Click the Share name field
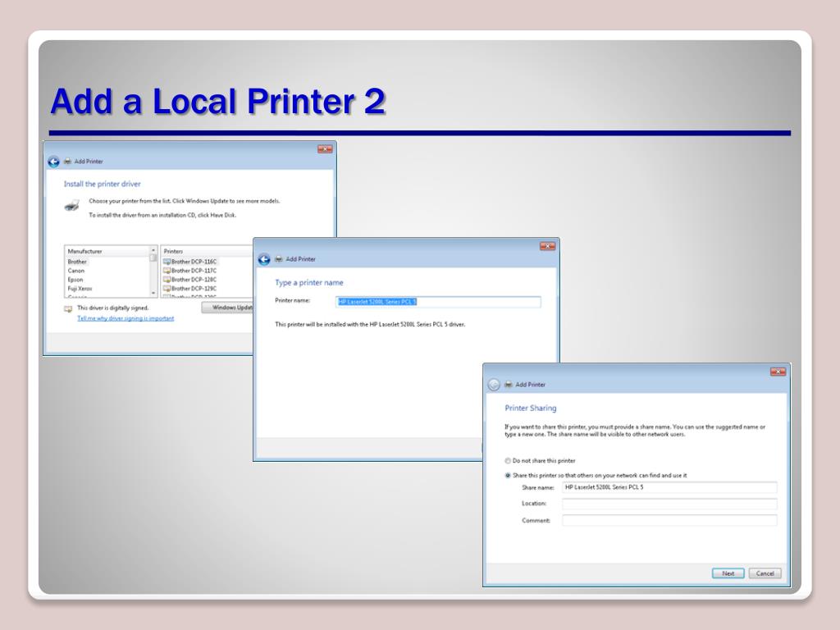Image resolution: width=840 pixels, height=630 pixels. click(669, 487)
